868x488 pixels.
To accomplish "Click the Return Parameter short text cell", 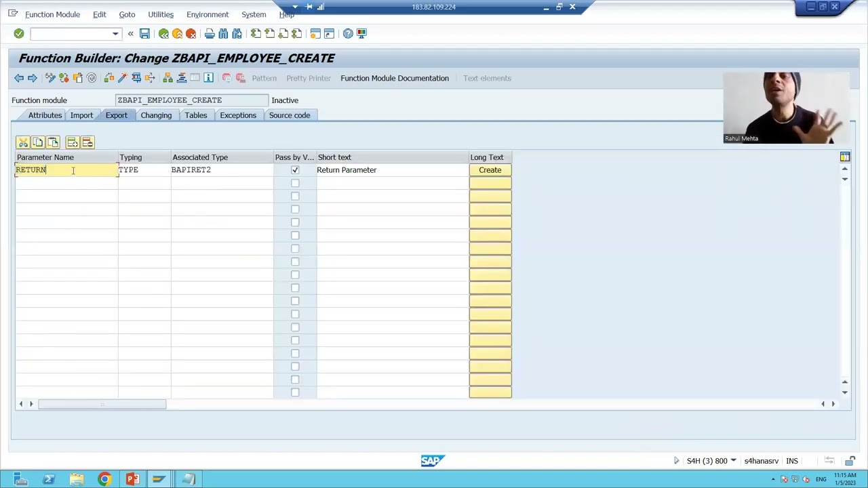I will 392,170.
